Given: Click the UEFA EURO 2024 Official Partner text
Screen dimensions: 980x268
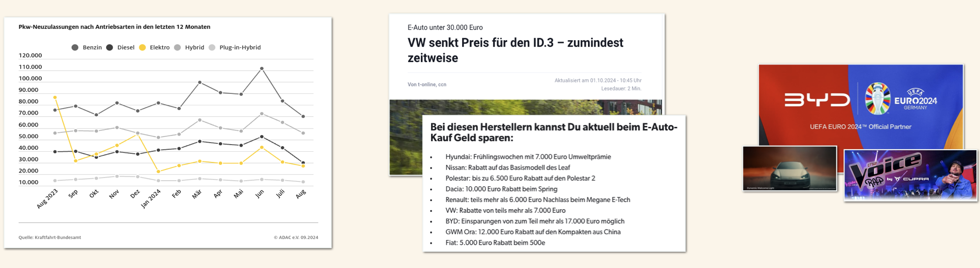Looking at the screenshot, I should [x=861, y=127].
